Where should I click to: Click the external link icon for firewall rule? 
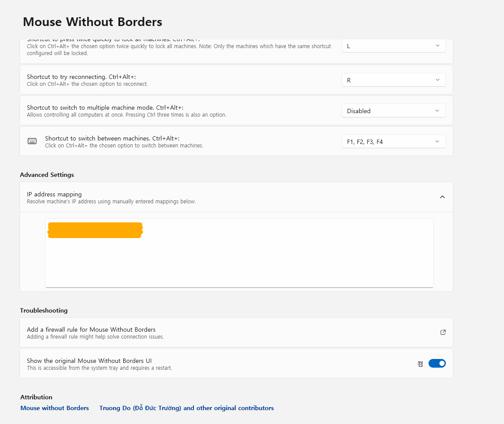click(x=443, y=333)
